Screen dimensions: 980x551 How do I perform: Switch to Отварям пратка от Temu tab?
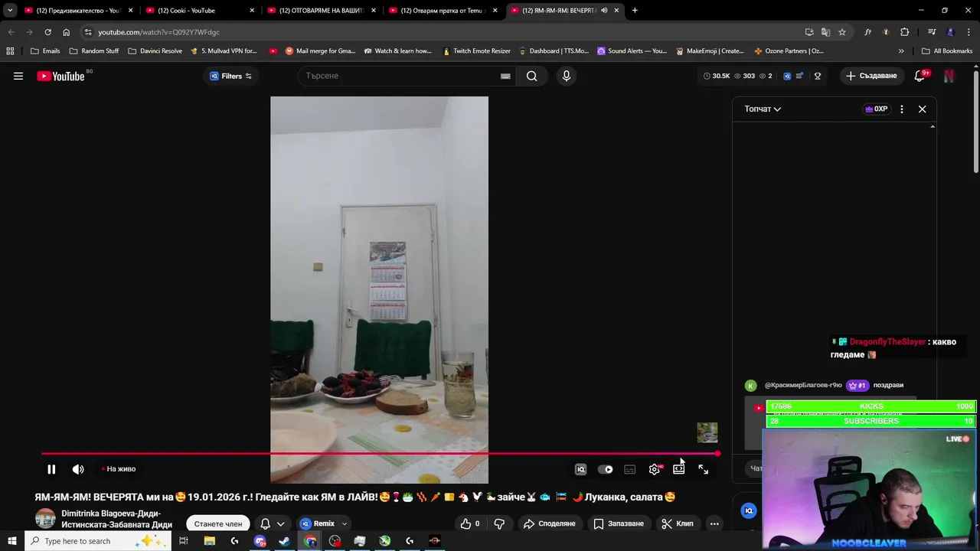(x=442, y=11)
